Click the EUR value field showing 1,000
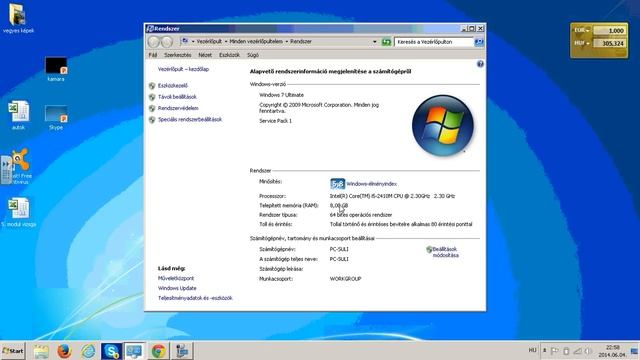 (609, 31)
